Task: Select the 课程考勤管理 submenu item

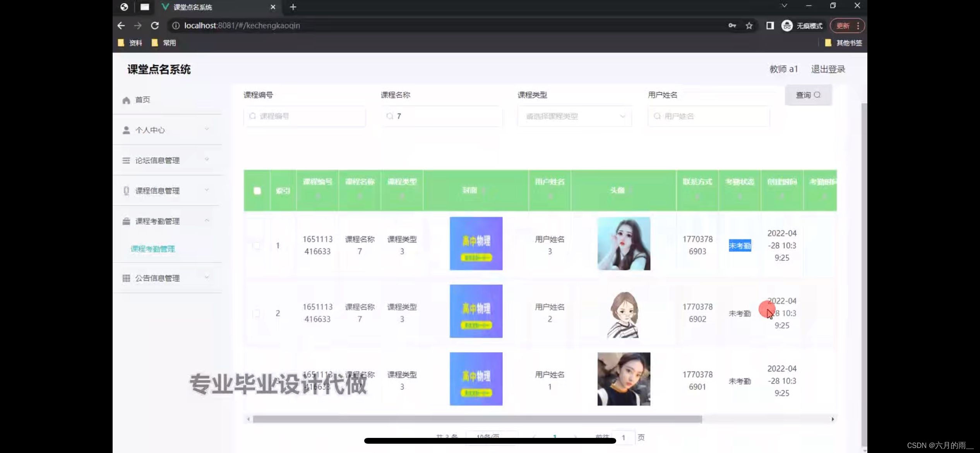Action: click(153, 249)
